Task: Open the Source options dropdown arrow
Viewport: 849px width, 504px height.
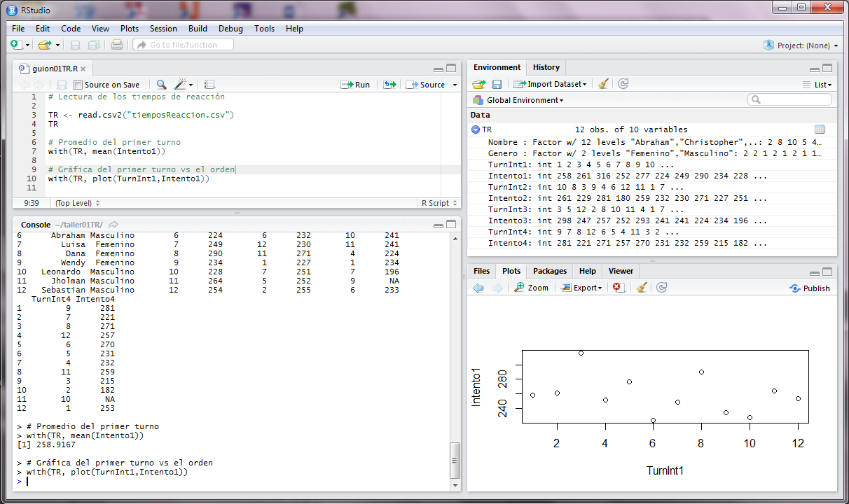Action: pyautogui.click(x=455, y=85)
